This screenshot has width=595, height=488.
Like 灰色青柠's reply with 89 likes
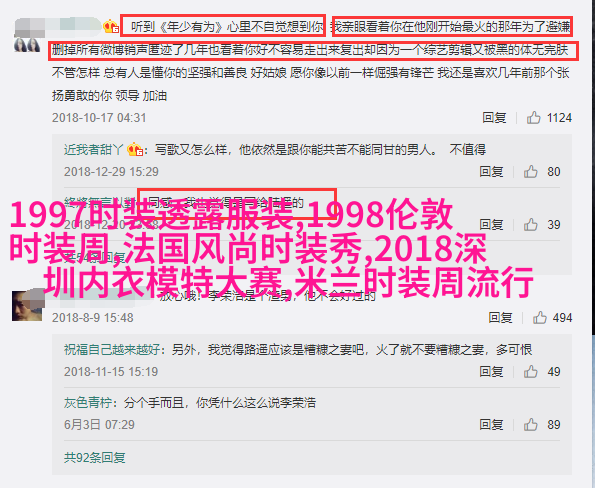[x=530, y=425]
